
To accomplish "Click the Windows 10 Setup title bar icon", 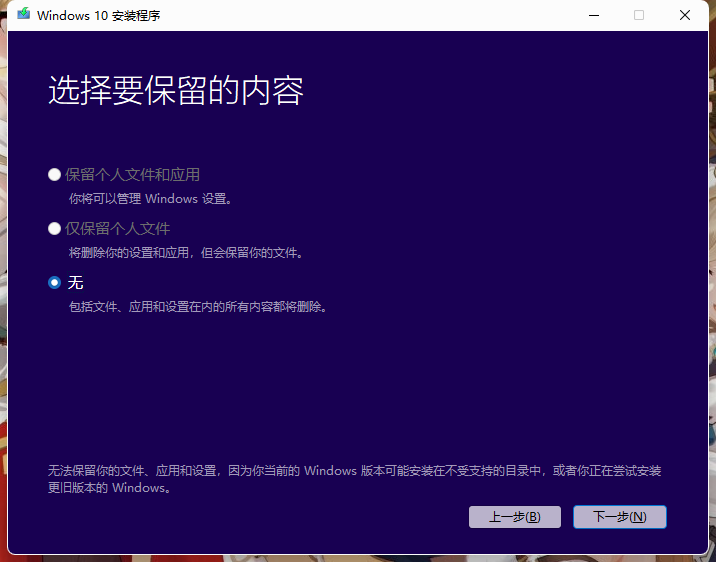I will coord(23,15).
